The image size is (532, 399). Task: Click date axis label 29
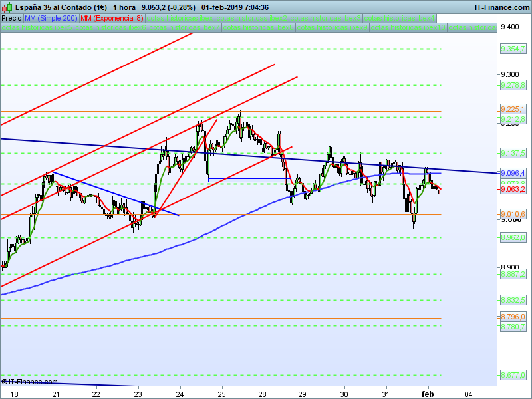tap(303, 394)
